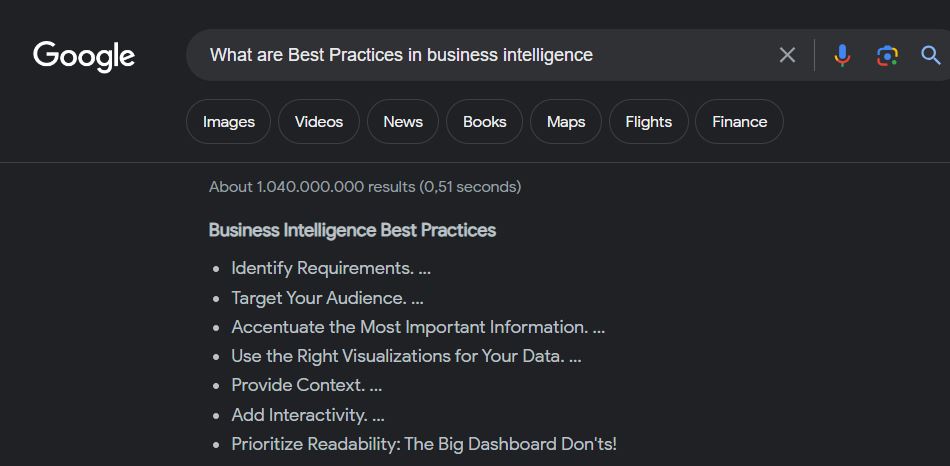Click the Prioritize Readability list entry

pos(423,444)
